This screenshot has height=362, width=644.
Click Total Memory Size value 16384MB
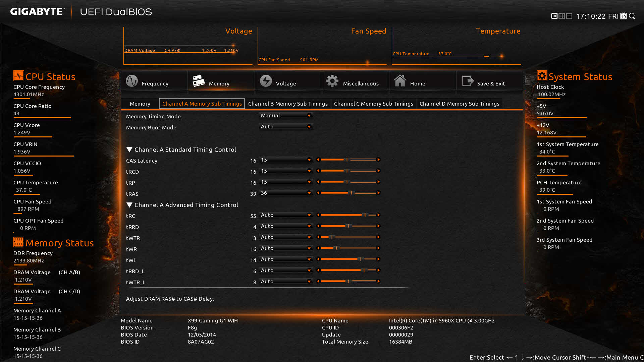[400, 342]
